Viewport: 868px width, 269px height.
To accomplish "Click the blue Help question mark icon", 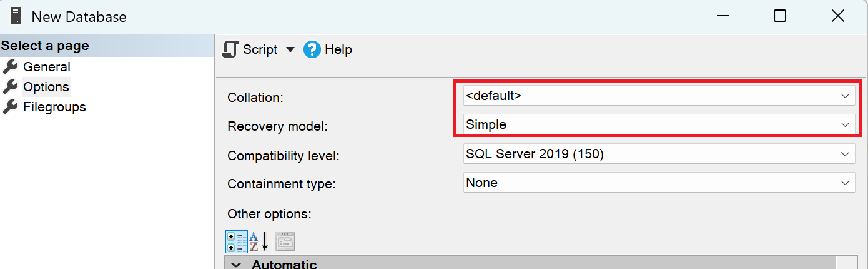I will 312,49.
